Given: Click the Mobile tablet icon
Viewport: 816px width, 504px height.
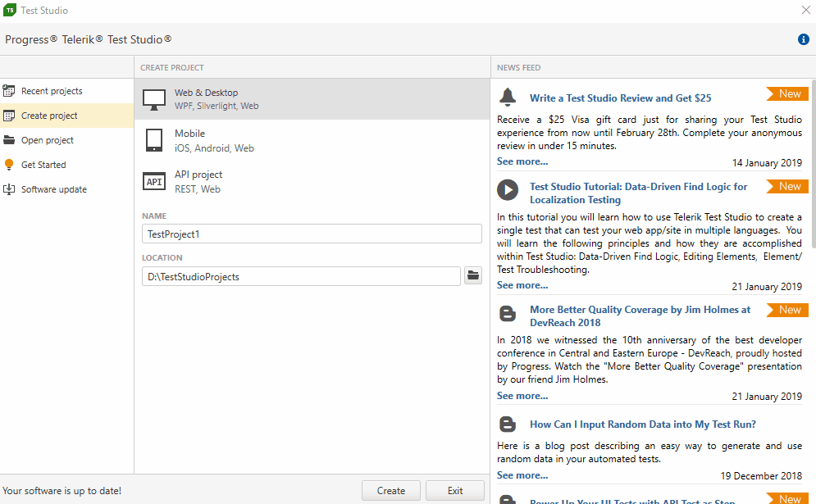Looking at the screenshot, I should click(154, 140).
